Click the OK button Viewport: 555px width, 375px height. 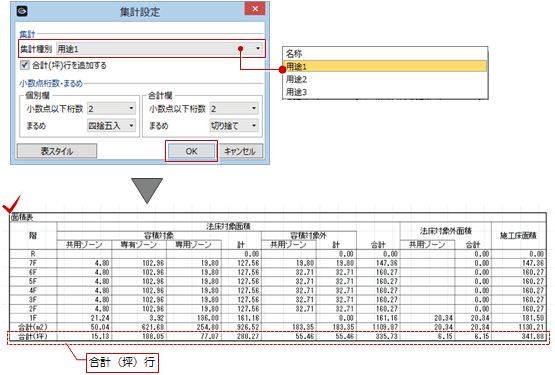tap(191, 151)
